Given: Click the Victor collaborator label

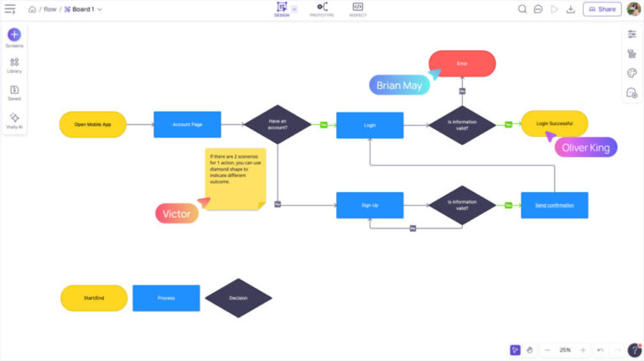Looking at the screenshot, I should pos(177,213).
